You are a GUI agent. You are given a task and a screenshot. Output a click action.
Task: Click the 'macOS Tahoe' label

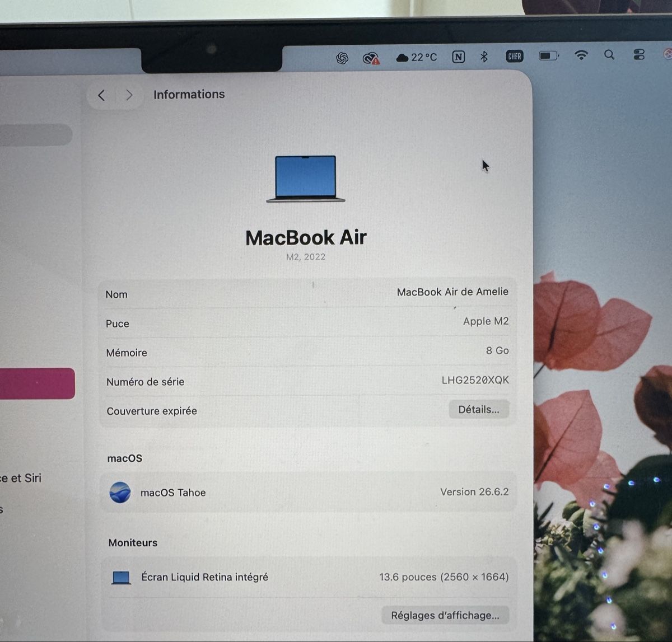pos(173,493)
